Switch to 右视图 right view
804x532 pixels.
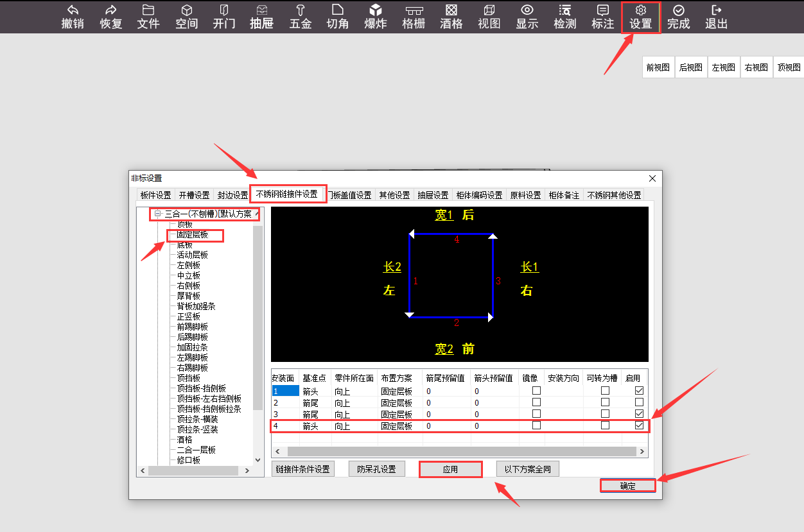(x=756, y=67)
